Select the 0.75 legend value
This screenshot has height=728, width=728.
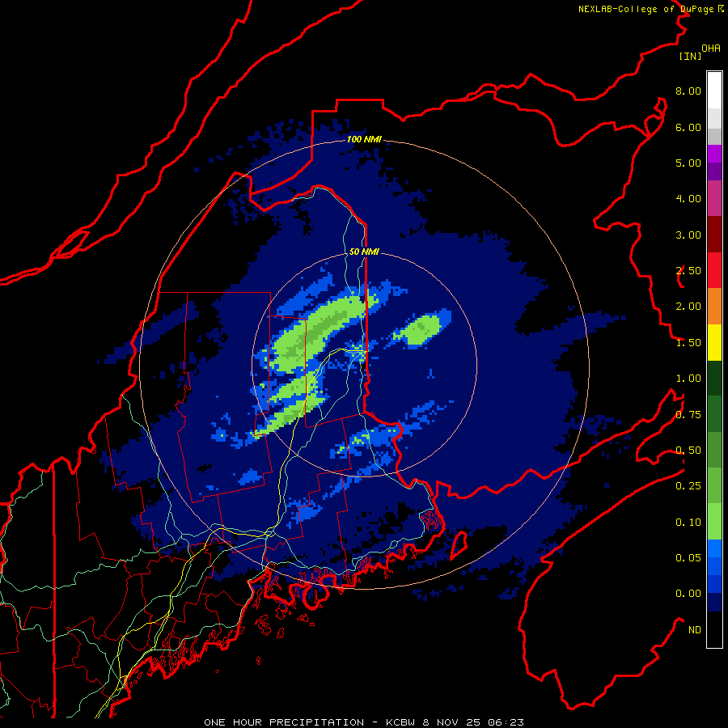point(688,415)
